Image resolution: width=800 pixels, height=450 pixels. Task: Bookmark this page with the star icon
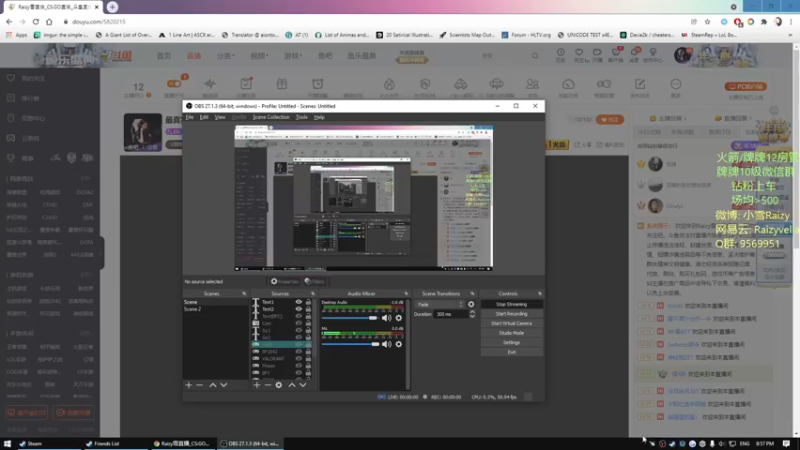pyautogui.click(x=707, y=22)
